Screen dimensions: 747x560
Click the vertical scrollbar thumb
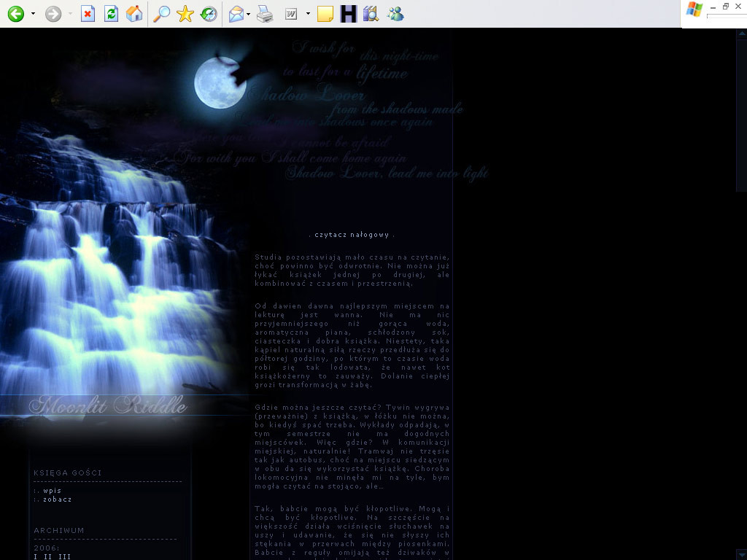click(x=742, y=114)
